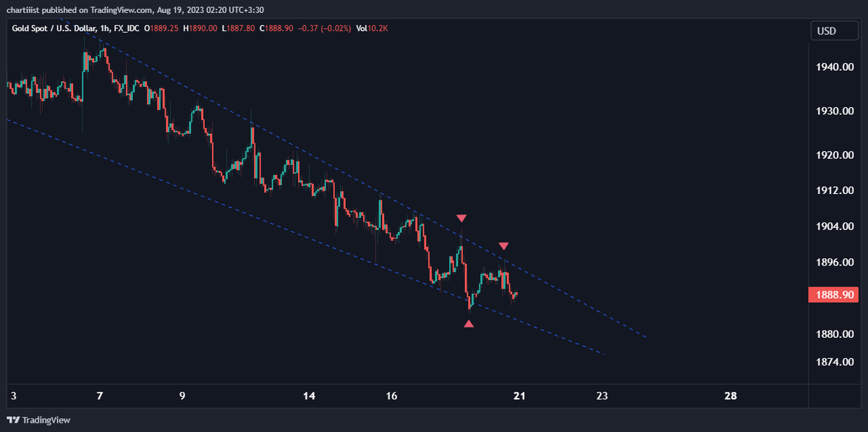Click price axis label 1880.00
Image resolution: width=868 pixels, height=432 pixels.
(x=835, y=334)
